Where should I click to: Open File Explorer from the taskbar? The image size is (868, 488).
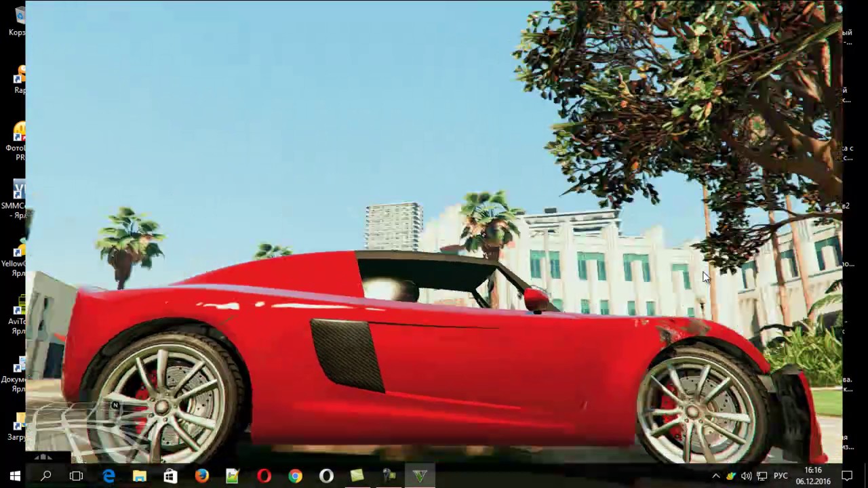pyautogui.click(x=139, y=476)
